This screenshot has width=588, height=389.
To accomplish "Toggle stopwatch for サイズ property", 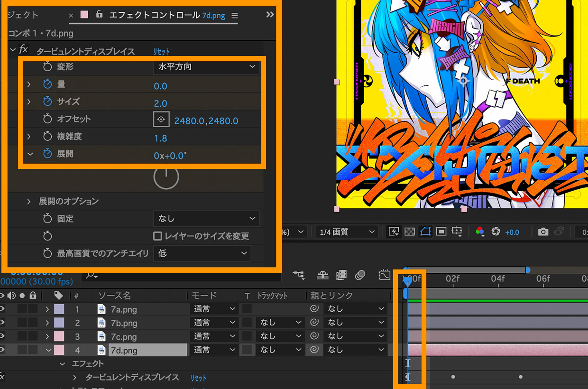I will [47, 102].
